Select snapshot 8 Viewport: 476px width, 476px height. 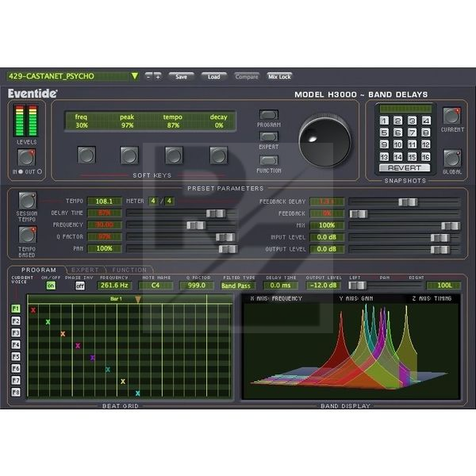(426, 132)
